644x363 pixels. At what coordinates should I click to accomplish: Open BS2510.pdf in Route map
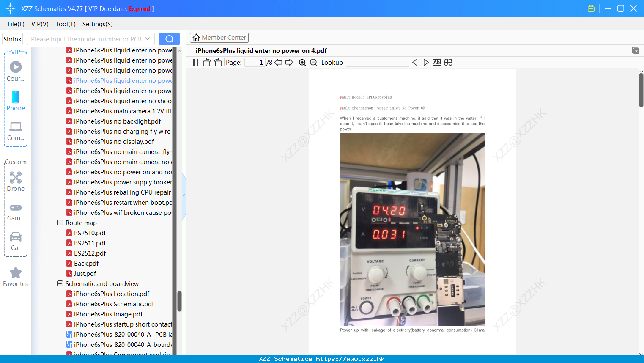tap(86, 233)
